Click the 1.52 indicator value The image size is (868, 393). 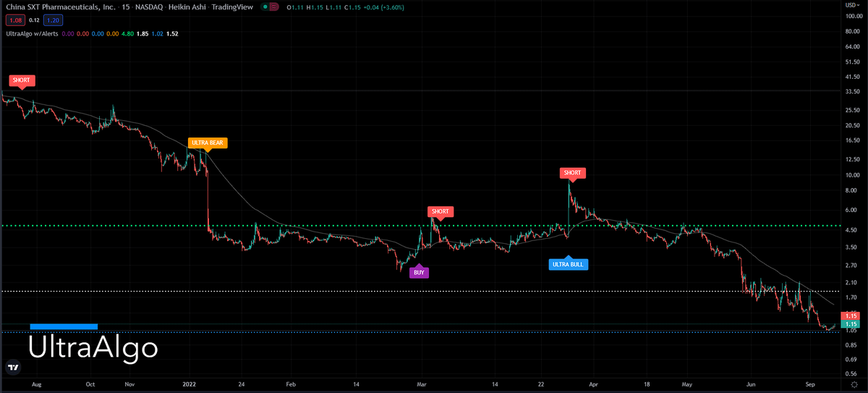point(172,33)
